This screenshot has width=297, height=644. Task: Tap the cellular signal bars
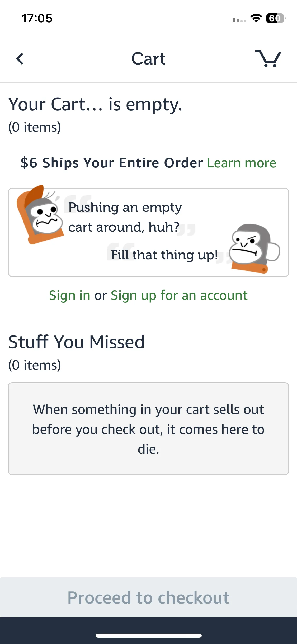239,20
